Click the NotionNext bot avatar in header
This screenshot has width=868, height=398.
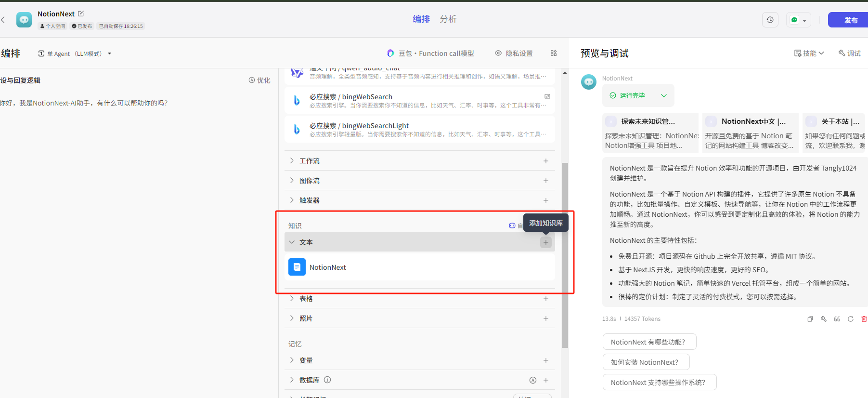click(x=24, y=20)
